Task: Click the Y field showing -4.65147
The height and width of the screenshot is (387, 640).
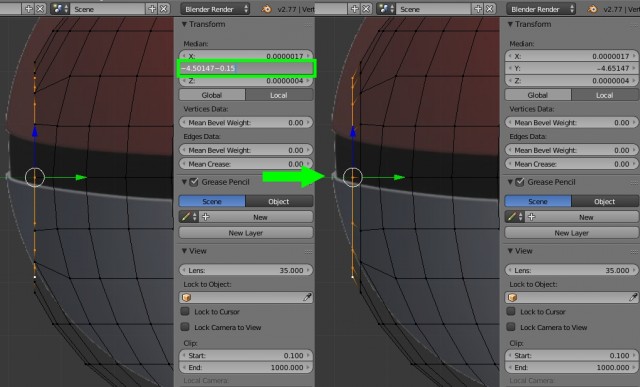Action: tap(572, 68)
